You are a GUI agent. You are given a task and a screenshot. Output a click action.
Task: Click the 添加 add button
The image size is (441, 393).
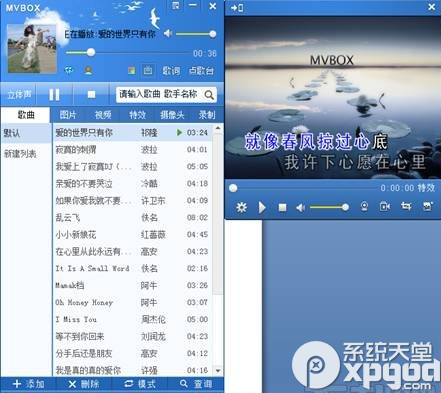click(29, 384)
